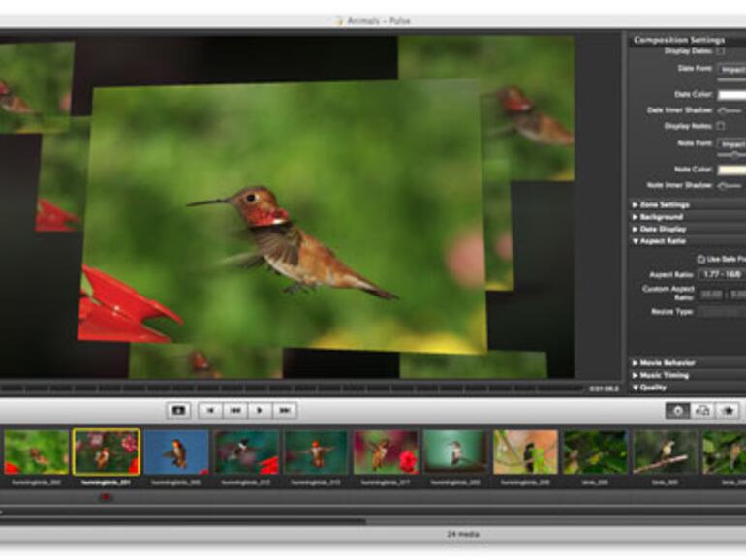This screenshot has height=560, width=746.
Task: Click the full-screen preview button left of playback controls
Action: pos(178,410)
